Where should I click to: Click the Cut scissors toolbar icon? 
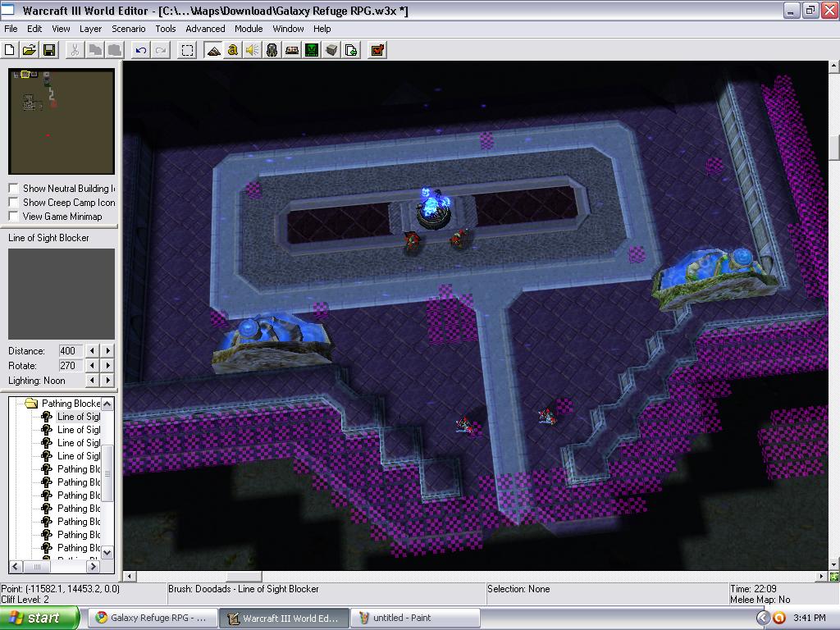pyautogui.click(x=75, y=50)
